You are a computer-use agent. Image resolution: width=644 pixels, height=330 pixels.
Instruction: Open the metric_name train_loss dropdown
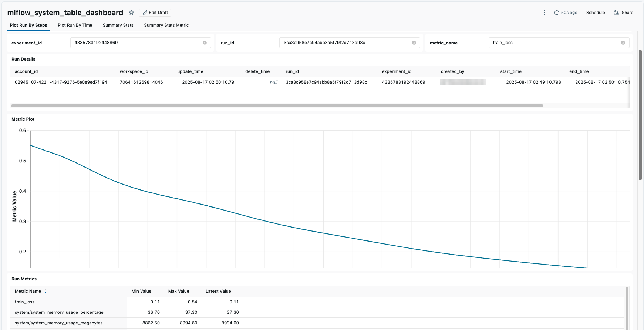(x=555, y=43)
